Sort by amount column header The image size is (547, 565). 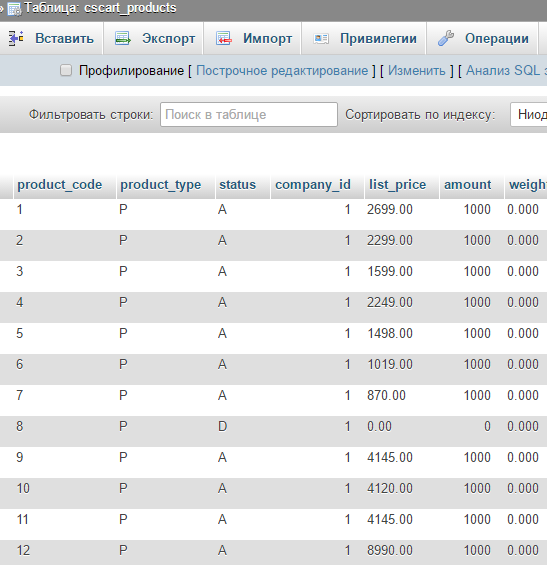467,185
